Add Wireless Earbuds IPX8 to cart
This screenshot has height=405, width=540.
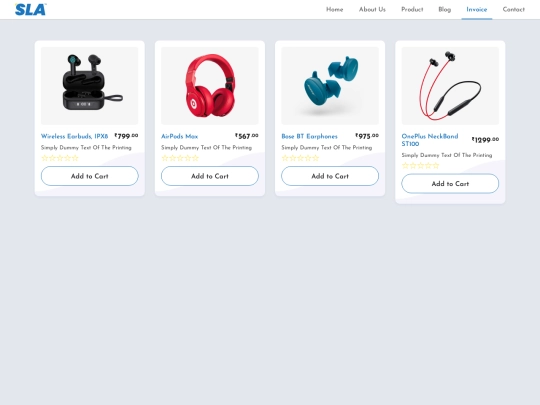pos(90,176)
